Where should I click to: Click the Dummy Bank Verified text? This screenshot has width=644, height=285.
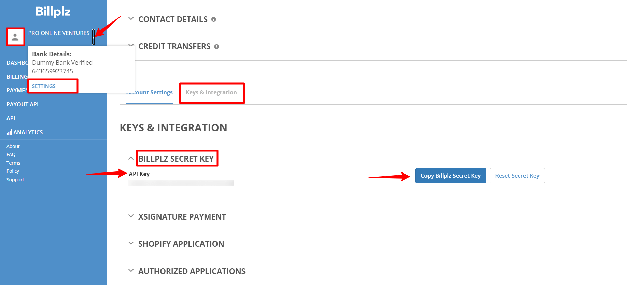[x=62, y=63]
